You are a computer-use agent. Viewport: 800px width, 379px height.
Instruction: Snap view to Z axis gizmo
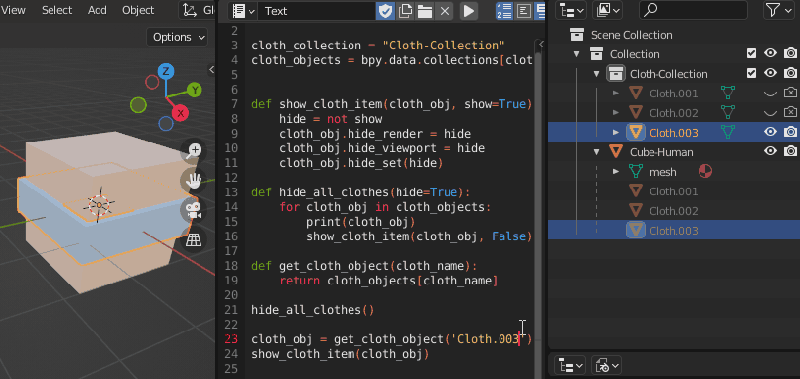(165, 71)
